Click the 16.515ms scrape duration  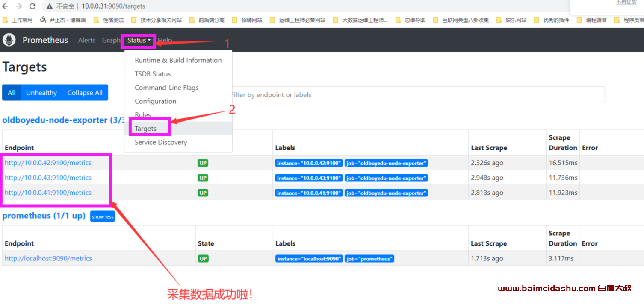[563, 163]
